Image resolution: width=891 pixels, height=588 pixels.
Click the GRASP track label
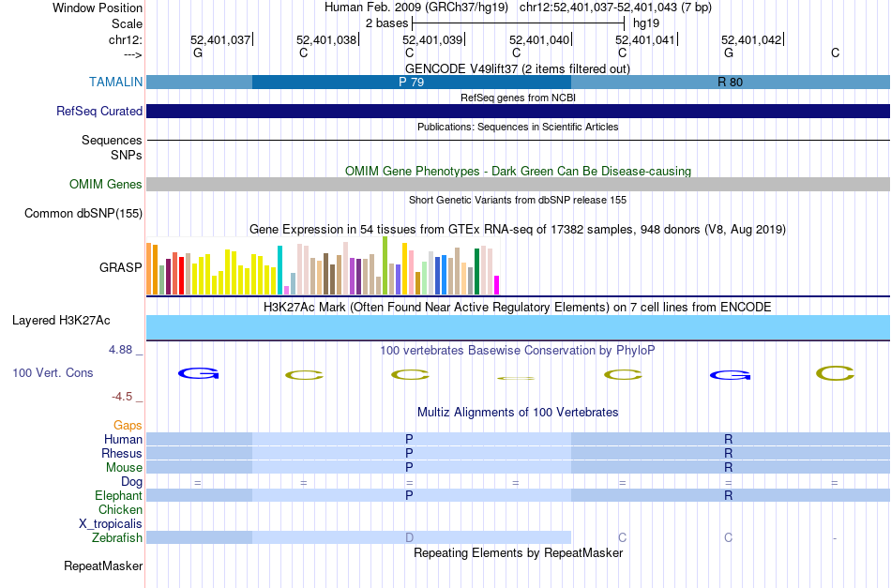pos(120,267)
